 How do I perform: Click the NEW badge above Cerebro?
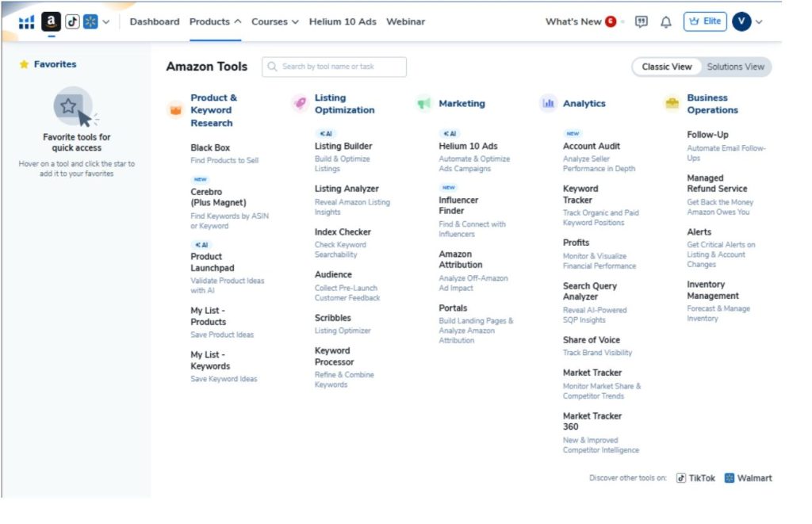[201, 180]
